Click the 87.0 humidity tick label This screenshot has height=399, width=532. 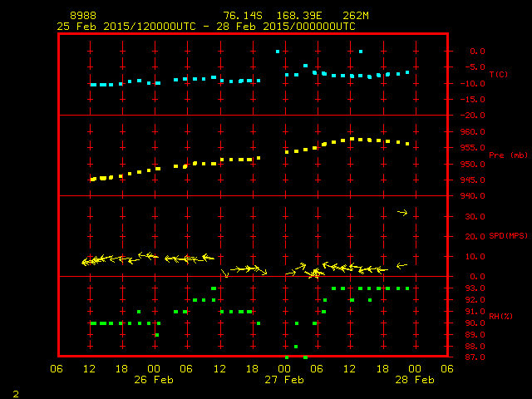pos(475,357)
